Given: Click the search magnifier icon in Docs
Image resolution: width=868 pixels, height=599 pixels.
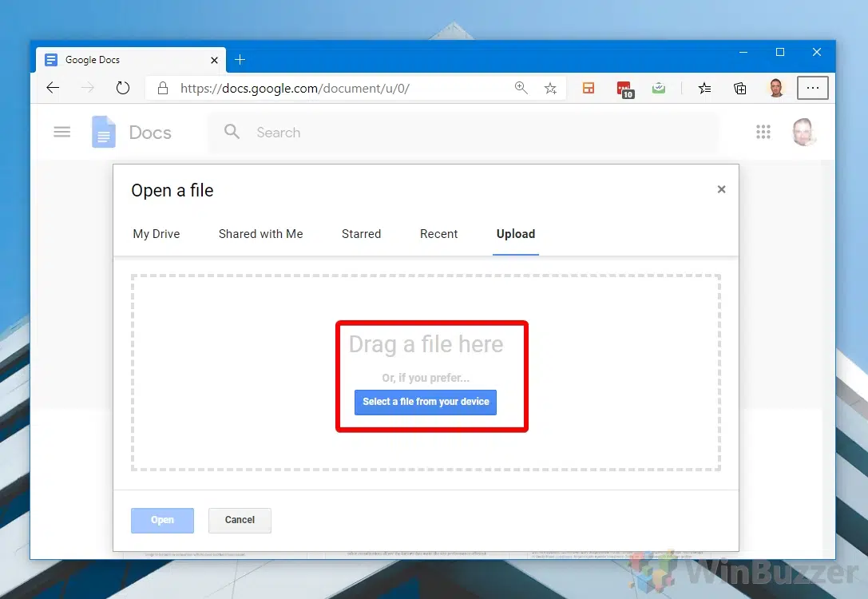Looking at the screenshot, I should [x=232, y=132].
